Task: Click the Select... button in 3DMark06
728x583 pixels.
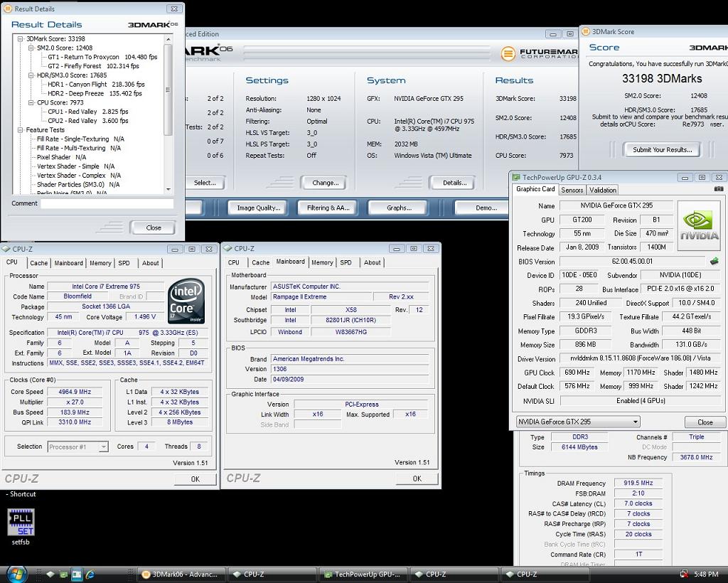Action: 205,183
